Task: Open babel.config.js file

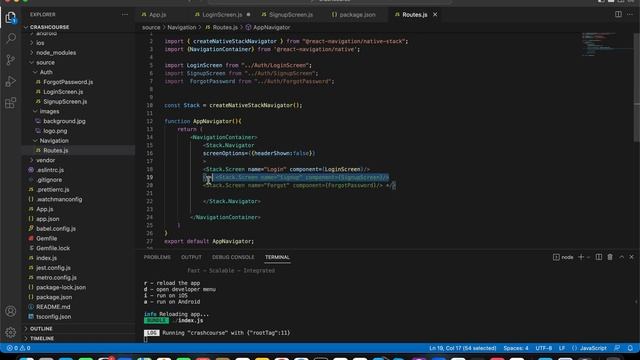Action: [x=56, y=229]
